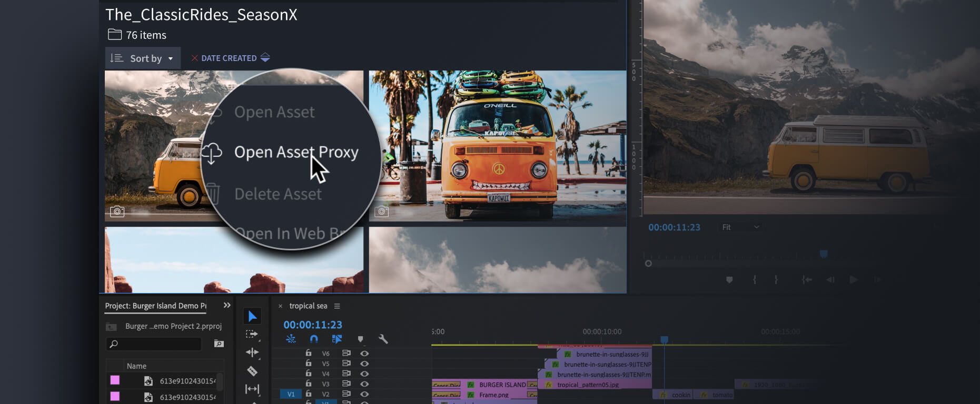Select the Selection arrow tool
The width and height of the screenshot is (980, 404).
[x=252, y=316]
